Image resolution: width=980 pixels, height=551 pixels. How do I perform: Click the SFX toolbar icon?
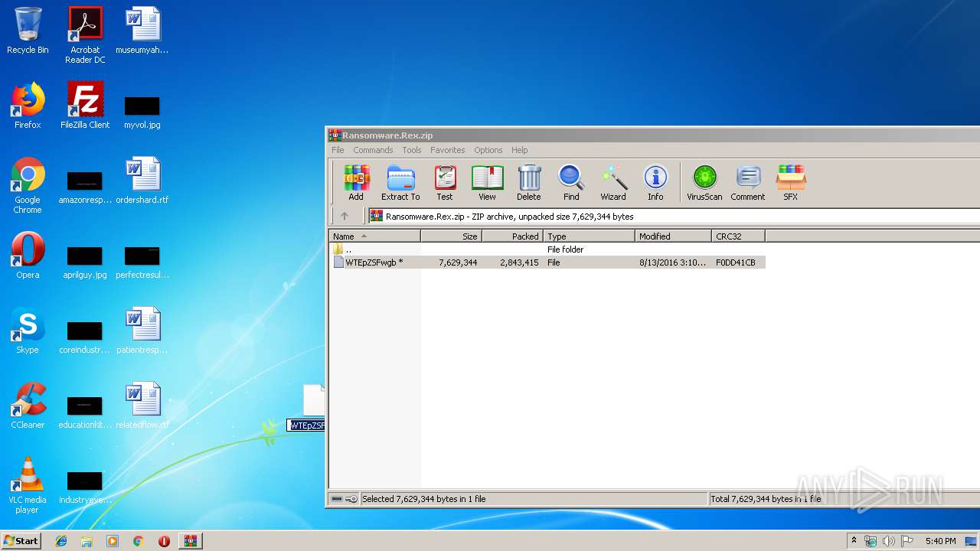[x=791, y=183]
